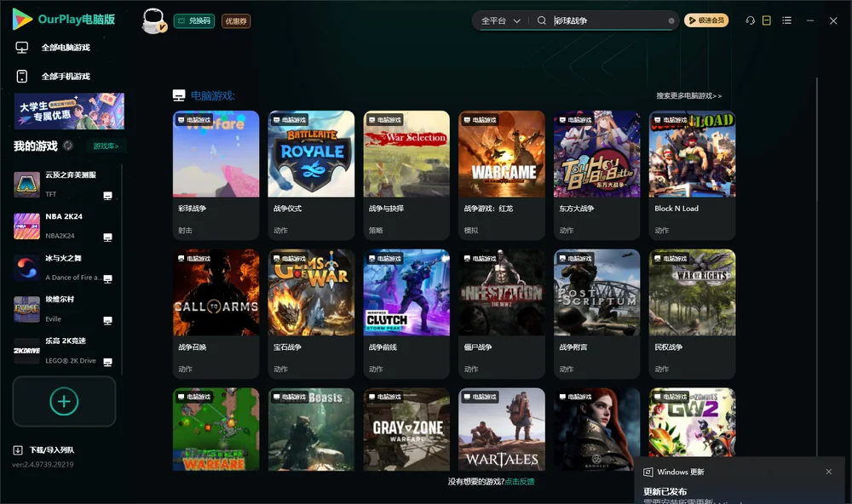This screenshot has width=852, height=504.
Task: Open the War Selection game card
Action: coord(406,175)
